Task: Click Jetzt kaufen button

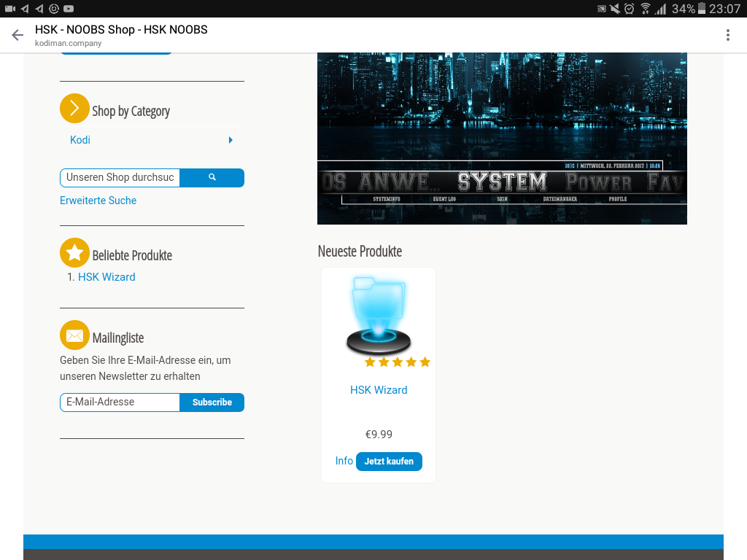Action: pyautogui.click(x=389, y=462)
